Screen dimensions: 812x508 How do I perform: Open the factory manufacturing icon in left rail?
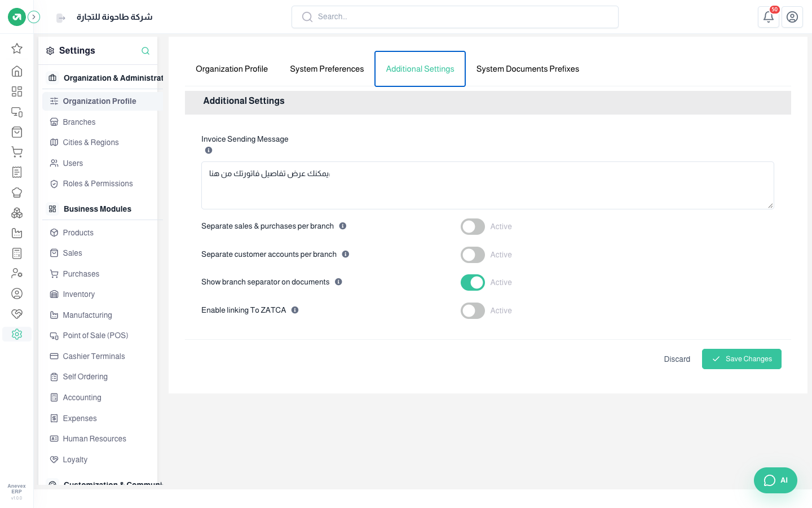pyautogui.click(x=17, y=233)
